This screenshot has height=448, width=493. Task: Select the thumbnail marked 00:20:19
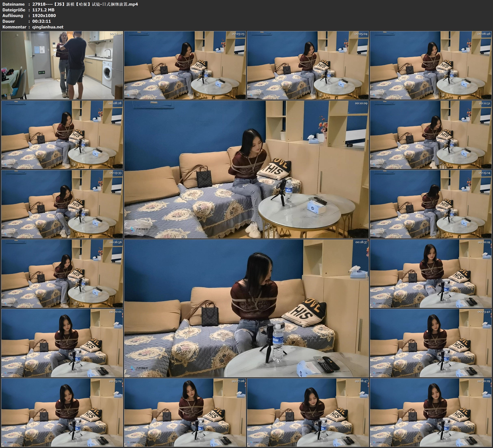pos(431,274)
